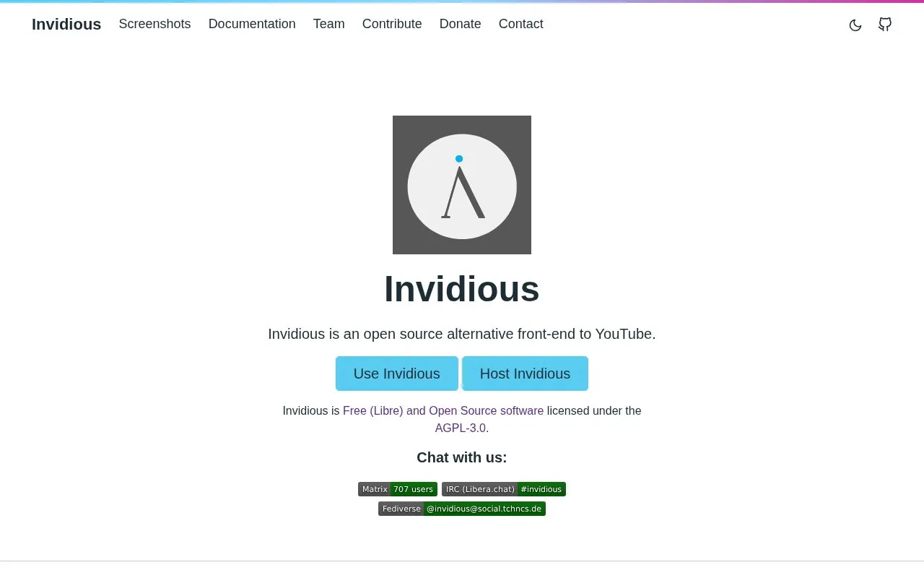Click the tagline mentioning YouTube front-end
Viewport: 924px width, 578px height.
462,334
